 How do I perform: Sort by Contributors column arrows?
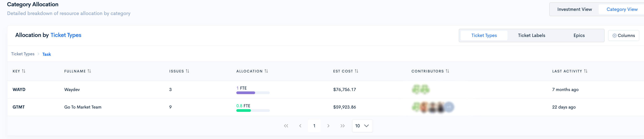click(x=448, y=71)
